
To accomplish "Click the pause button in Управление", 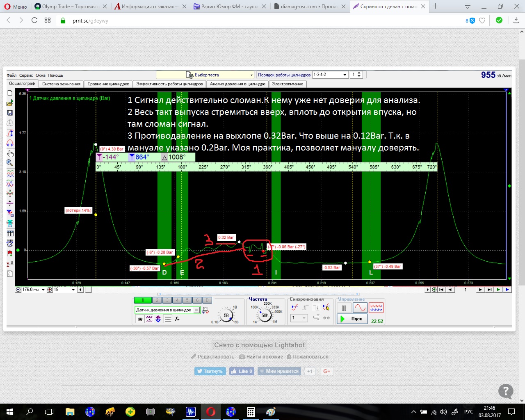I will pos(344,308).
